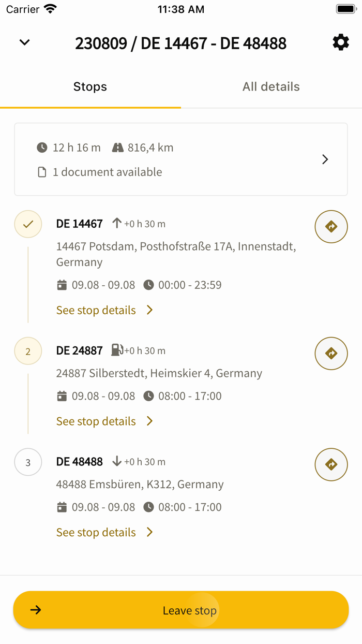
Task: Switch to the All details tab
Action: point(271,86)
